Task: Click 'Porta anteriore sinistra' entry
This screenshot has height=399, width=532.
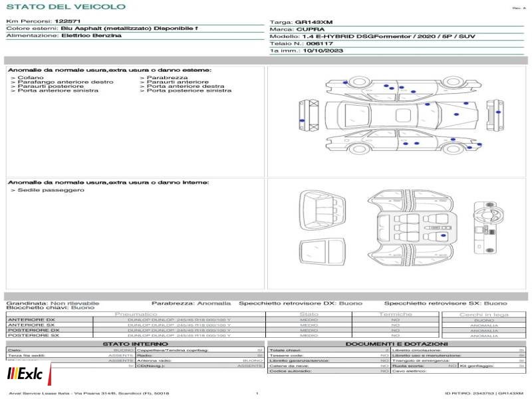Action: (x=55, y=90)
